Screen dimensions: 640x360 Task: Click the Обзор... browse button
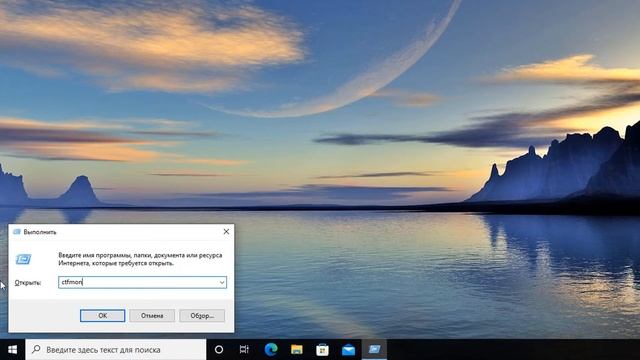202,316
